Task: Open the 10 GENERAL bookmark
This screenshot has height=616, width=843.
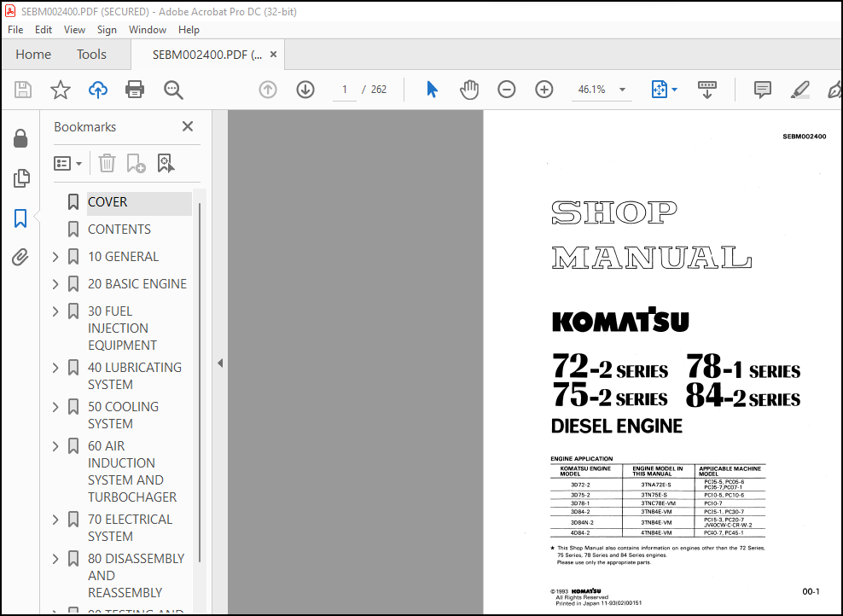Action: [123, 257]
